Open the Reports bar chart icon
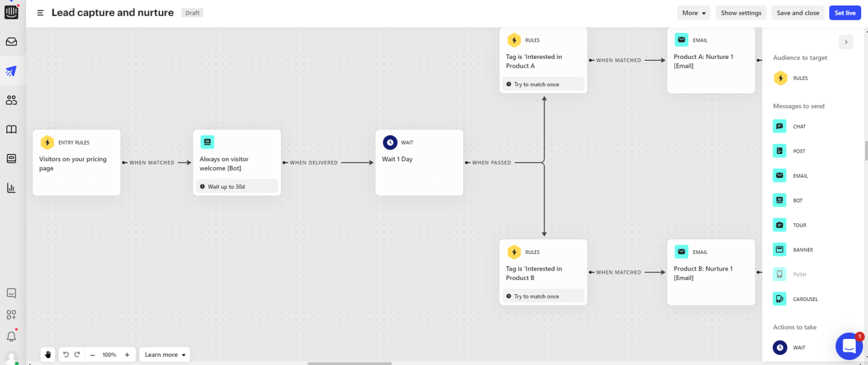This screenshot has height=365, width=868. [x=11, y=187]
